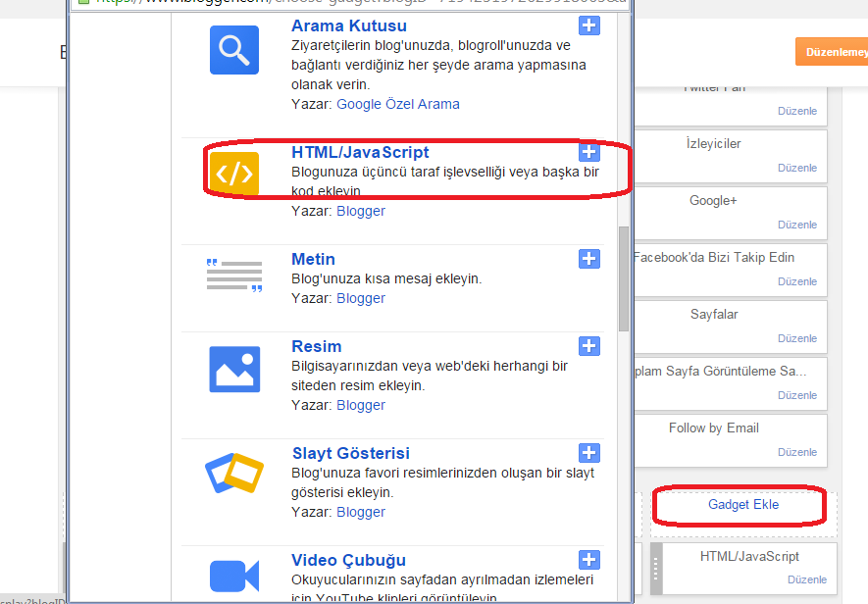Viewport: 868px width, 604px height.
Task: Open the Arama Kutusu title link
Action: click(349, 26)
